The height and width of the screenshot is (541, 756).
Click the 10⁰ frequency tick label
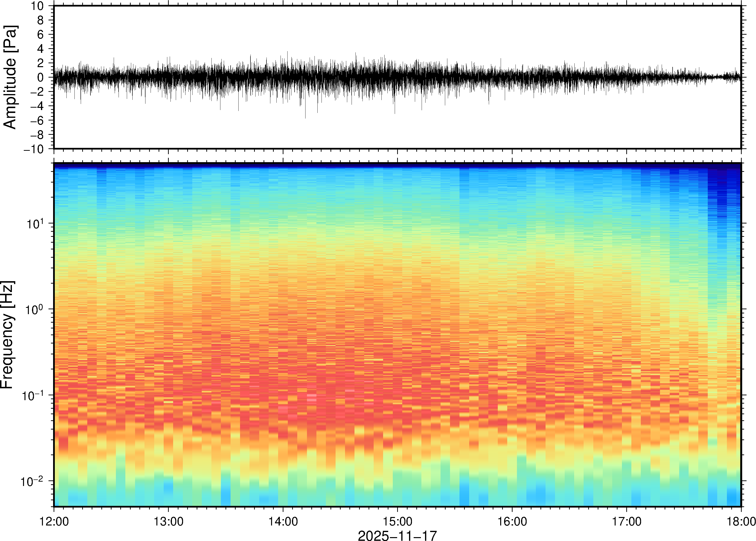[35, 309]
